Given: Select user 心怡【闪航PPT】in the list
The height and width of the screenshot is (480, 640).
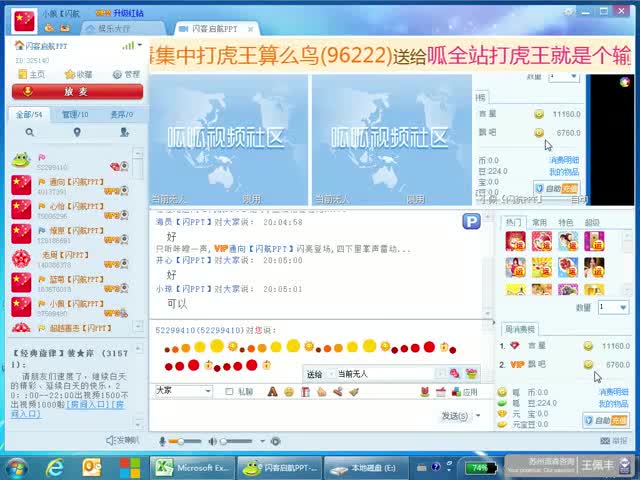Looking at the screenshot, I should pos(69,210).
